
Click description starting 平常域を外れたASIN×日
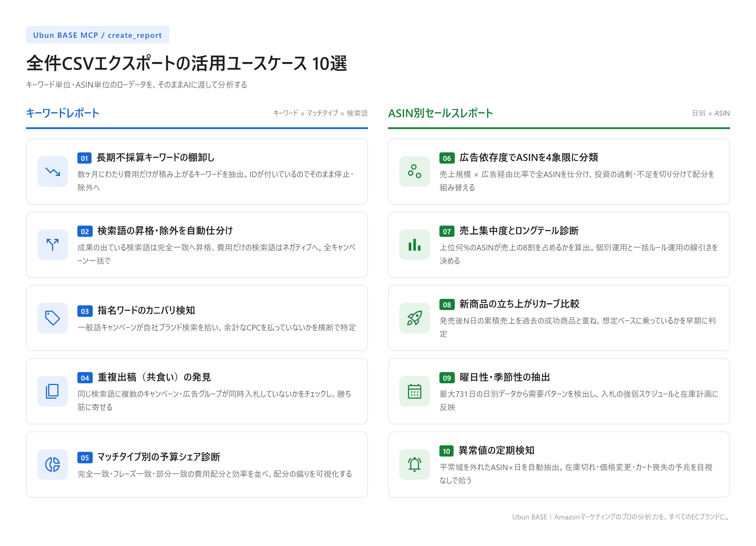click(x=576, y=474)
